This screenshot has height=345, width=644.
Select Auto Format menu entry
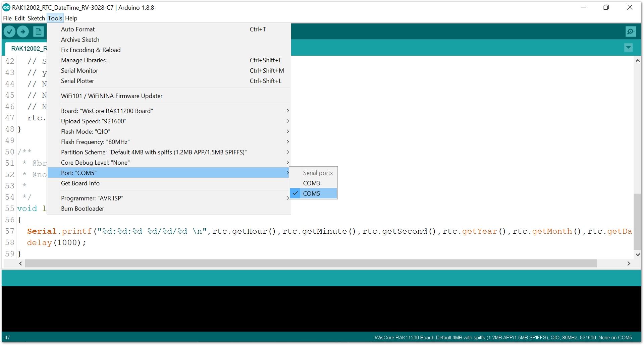169,29
